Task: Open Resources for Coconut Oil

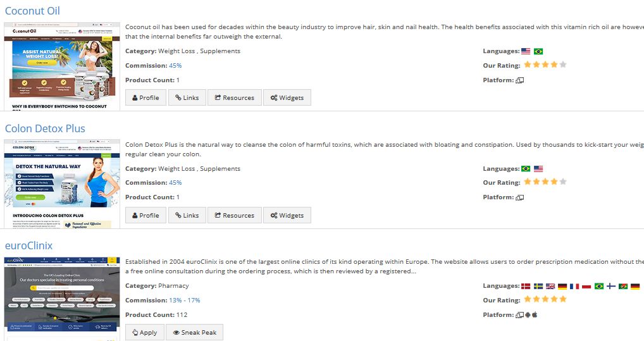Action: [x=235, y=97]
